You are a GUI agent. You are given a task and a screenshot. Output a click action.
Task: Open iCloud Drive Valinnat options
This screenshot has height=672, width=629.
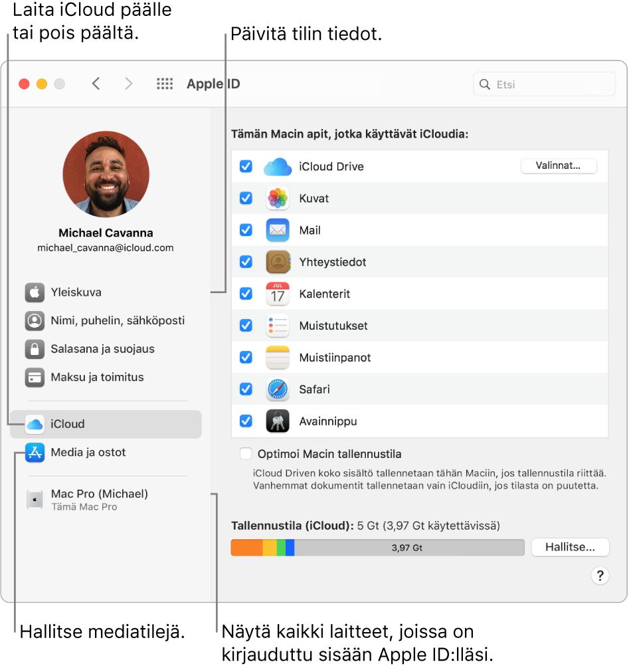[x=559, y=166]
